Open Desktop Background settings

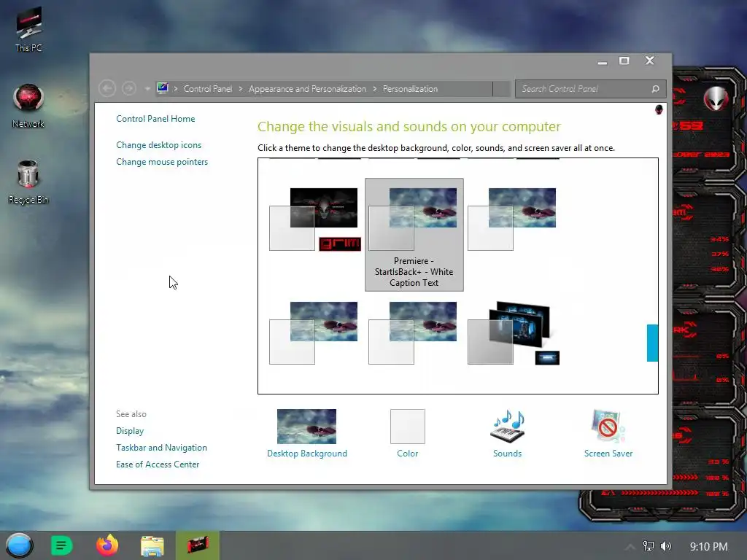(x=307, y=433)
